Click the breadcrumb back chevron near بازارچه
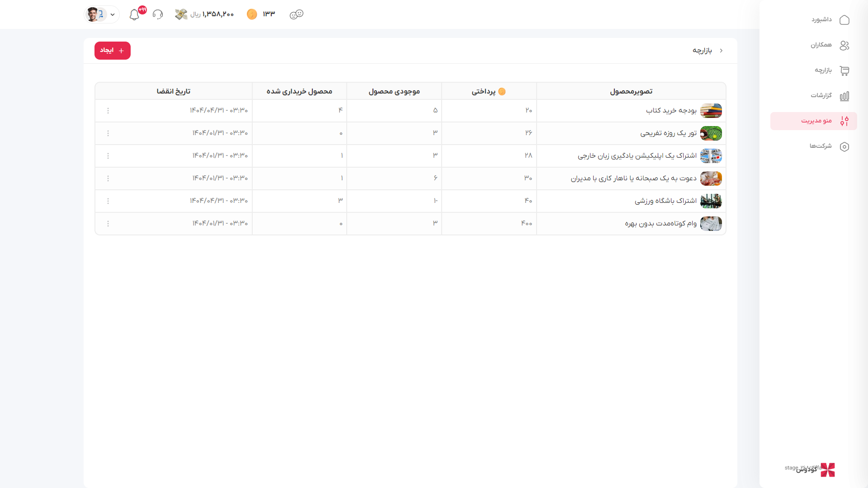The width and height of the screenshot is (868, 488). (x=721, y=51)
